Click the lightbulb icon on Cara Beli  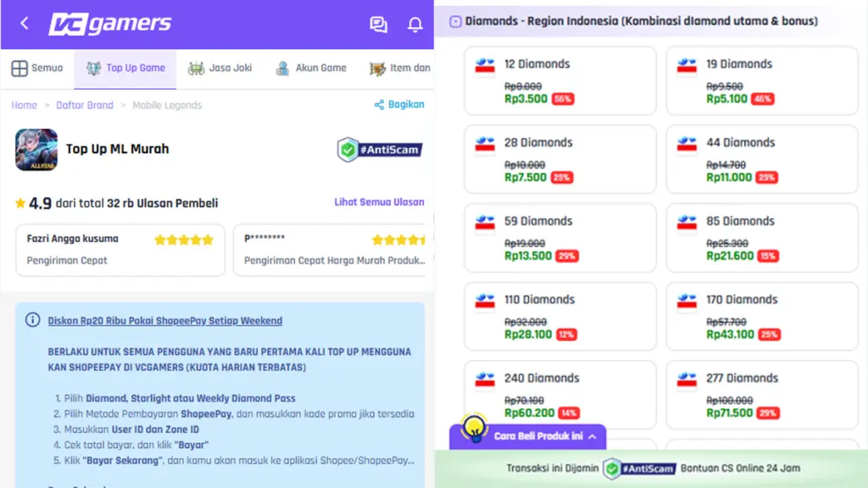(x=475, y=427)
